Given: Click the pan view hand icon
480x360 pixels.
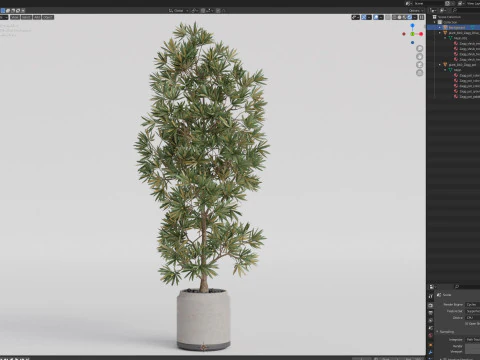Looking at the screenshot, I should click(420, 56).
